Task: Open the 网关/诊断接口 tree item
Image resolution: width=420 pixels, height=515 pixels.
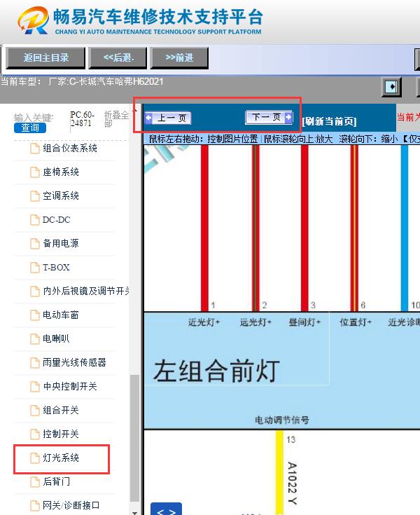Action: click(x=71, y=505)
